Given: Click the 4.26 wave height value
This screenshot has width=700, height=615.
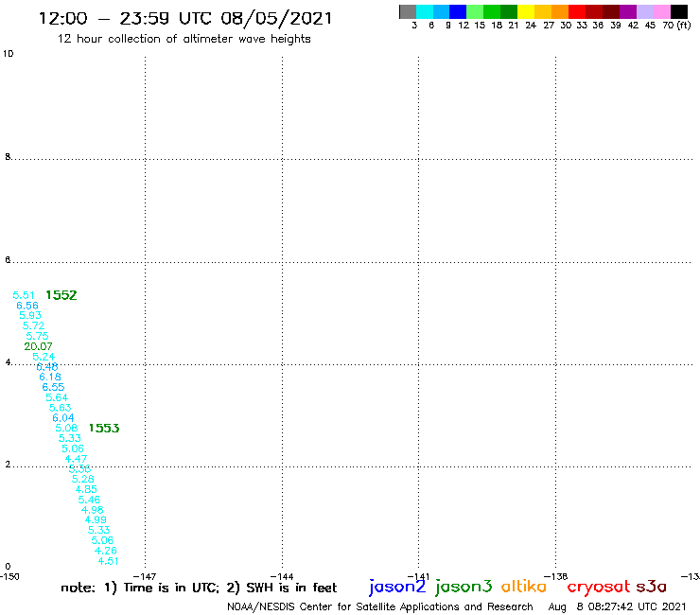Looking at the screenshot, I should click(105, 551).
